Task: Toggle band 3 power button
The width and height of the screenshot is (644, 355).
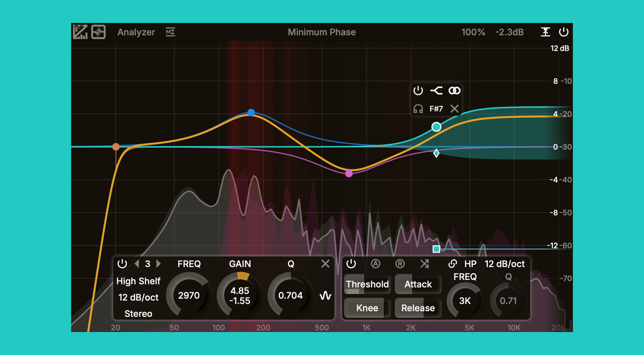Action: [x=122, y=264]
